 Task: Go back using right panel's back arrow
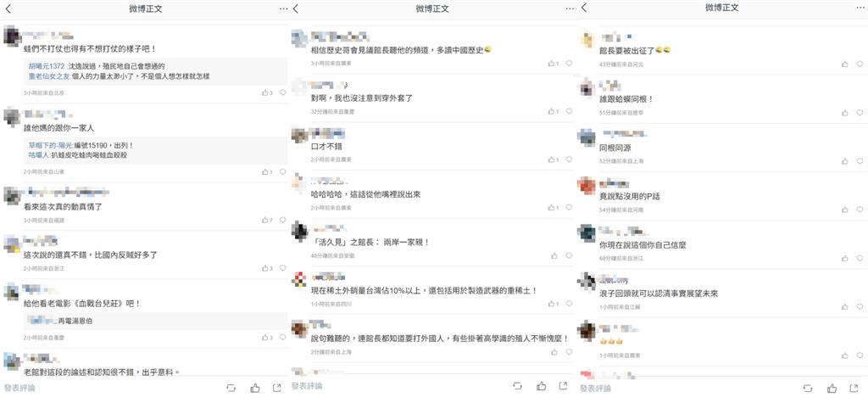pos(584,8)
